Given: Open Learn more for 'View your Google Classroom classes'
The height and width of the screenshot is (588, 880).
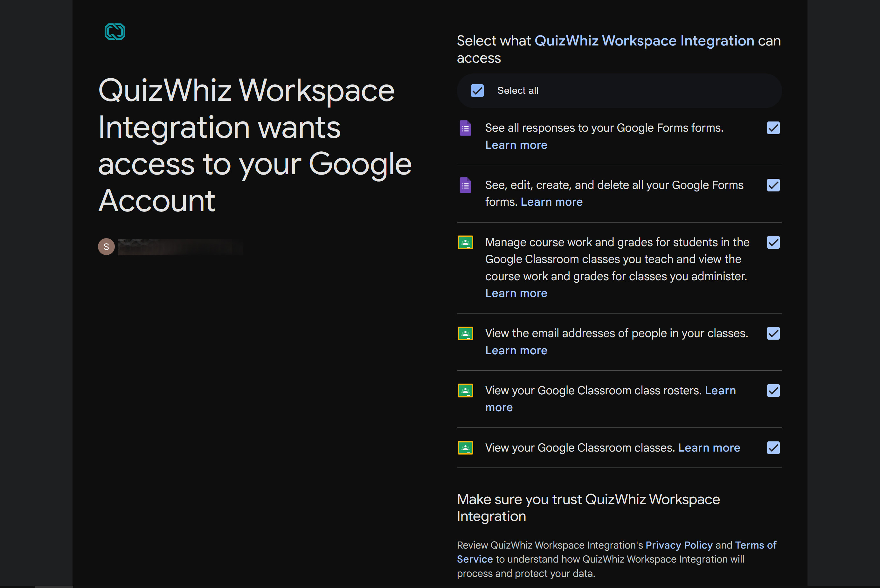Looking at the screenshot, I should click(709, 448).
